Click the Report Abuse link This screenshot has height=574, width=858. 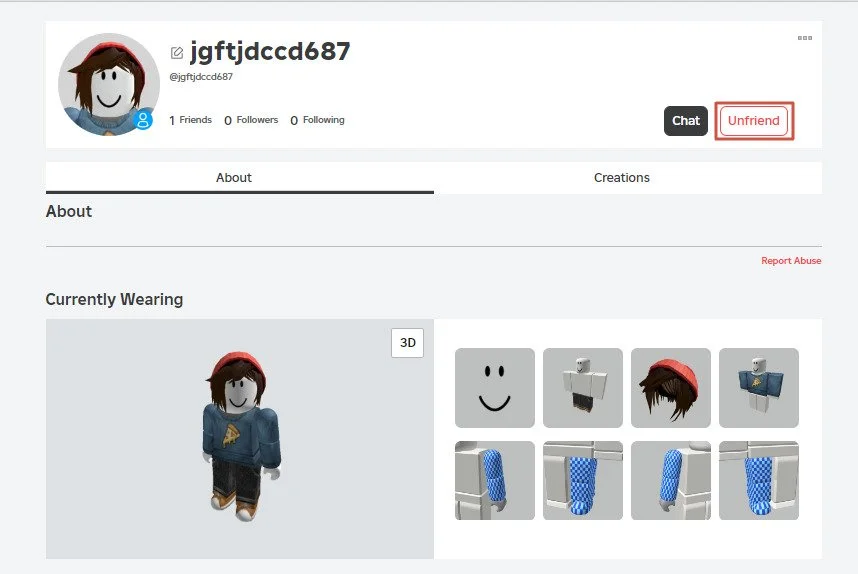click(x=791, y=260)
